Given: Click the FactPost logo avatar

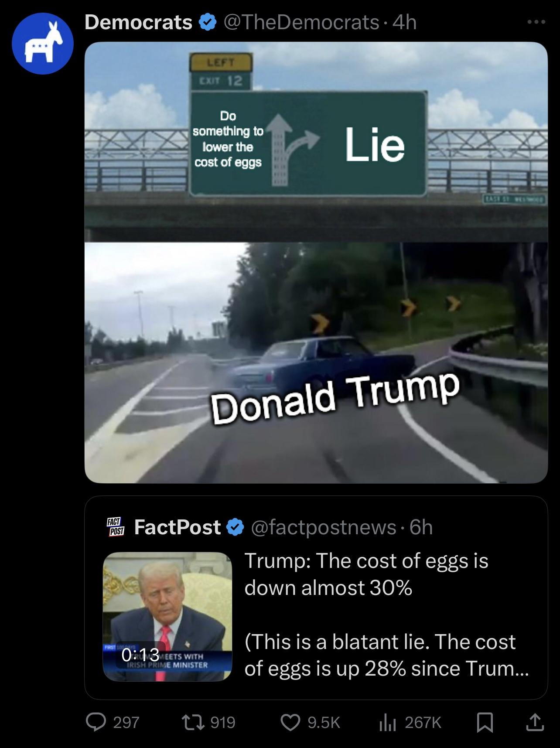Looking at the screenshot, I should tap(116, 527).
